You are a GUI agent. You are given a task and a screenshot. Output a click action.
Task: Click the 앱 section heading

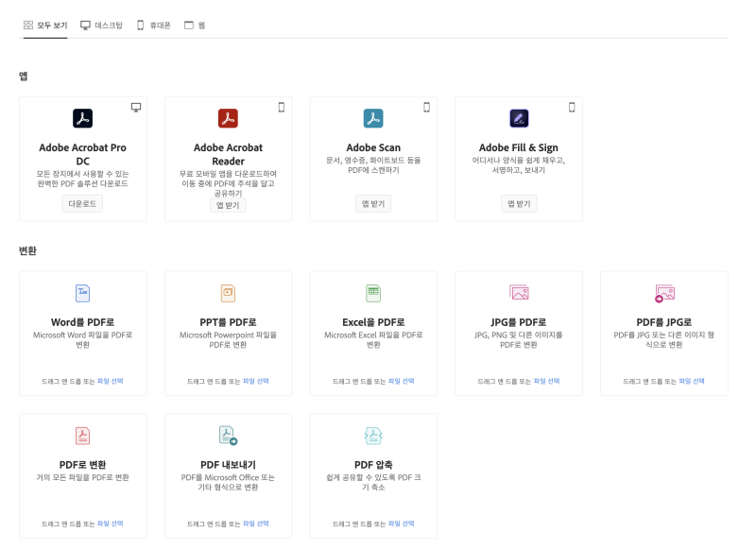(x=23, y=77)
